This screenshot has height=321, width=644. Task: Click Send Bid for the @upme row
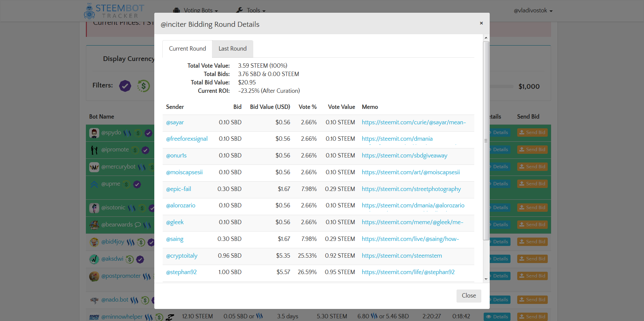532,184
